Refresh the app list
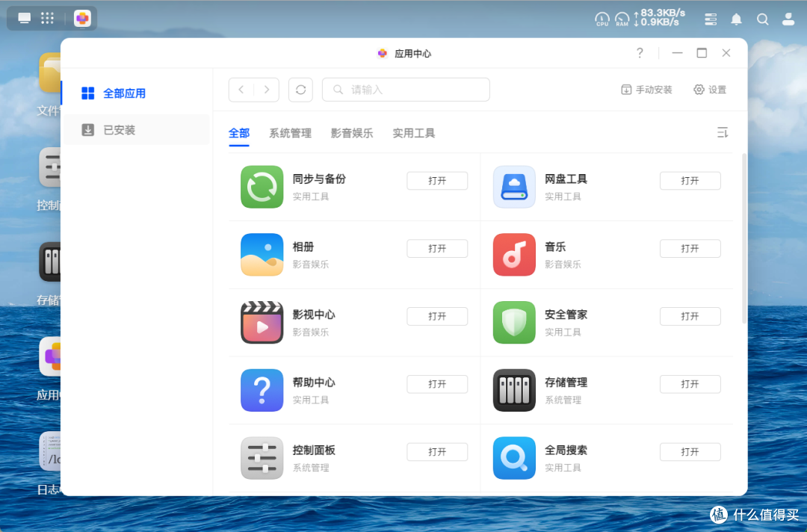 coord(300,90)
